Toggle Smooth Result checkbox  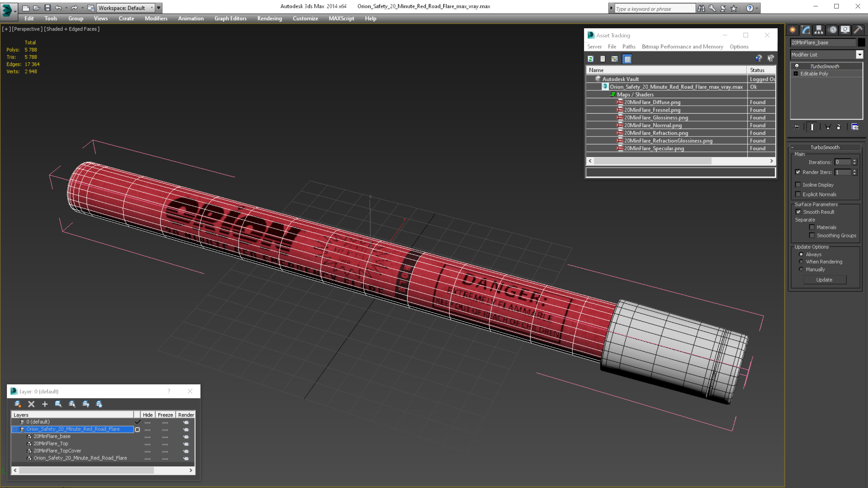(798, 212)
